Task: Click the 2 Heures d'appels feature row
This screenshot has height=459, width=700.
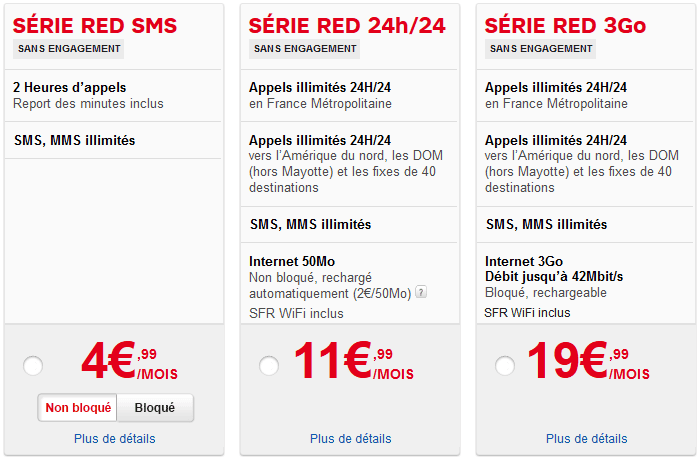Action: tap(113, 96)
